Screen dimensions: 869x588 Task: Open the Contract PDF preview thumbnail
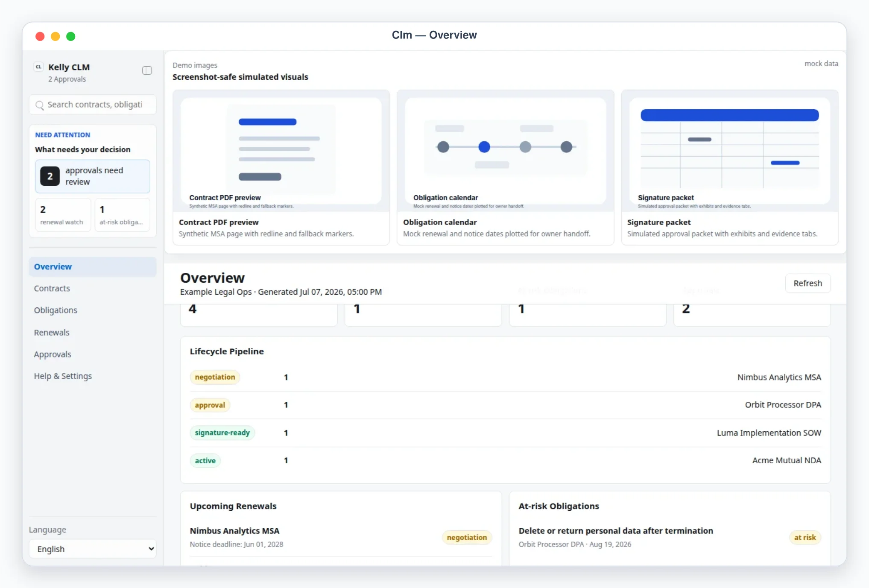[x=281, y=151]
